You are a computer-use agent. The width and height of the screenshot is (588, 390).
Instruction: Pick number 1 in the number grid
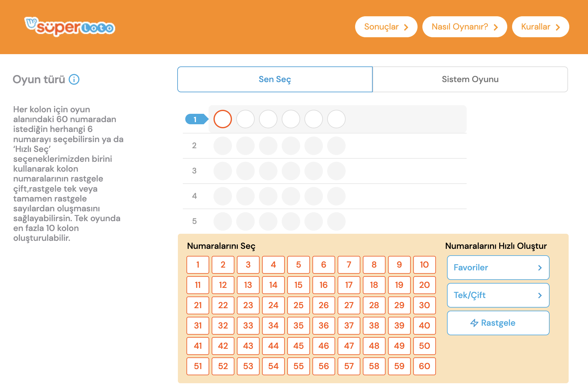(x=198, y=265)
